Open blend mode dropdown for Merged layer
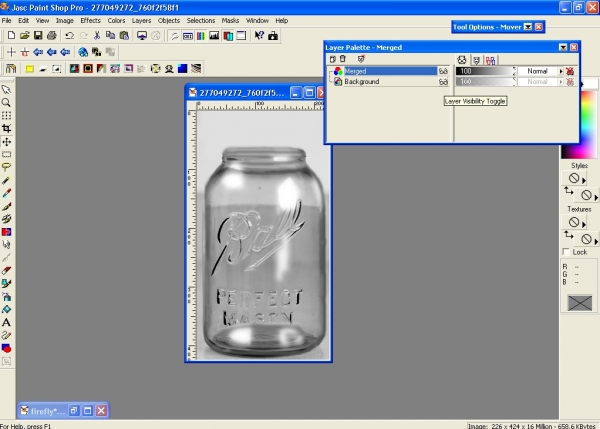Screen dimensions: 600x429 coord(561,71)
